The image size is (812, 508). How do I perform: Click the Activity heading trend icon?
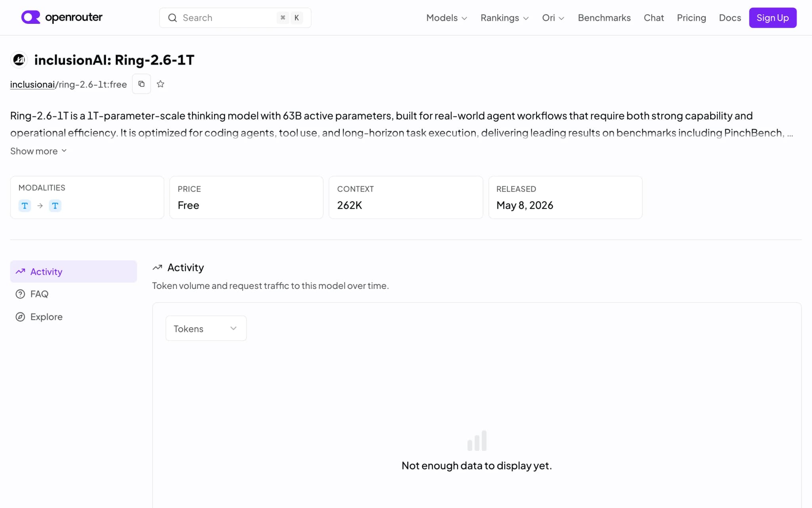[157, 267]
